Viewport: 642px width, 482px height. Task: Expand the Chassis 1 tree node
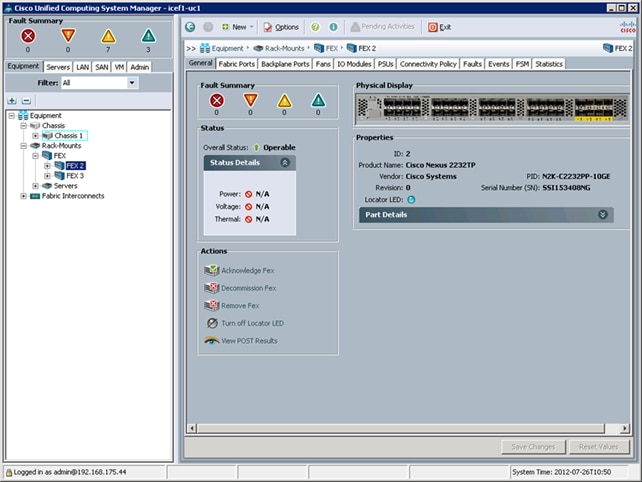[x=35, y=136]
